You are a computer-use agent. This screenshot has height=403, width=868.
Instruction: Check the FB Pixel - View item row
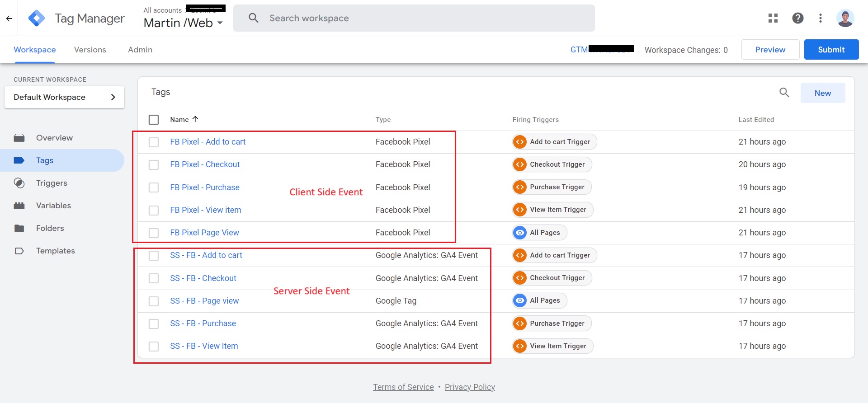pos(154,211)
